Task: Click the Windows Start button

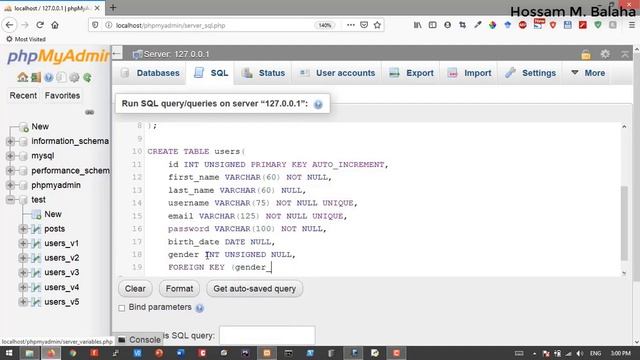Action: tap(8, 353)
